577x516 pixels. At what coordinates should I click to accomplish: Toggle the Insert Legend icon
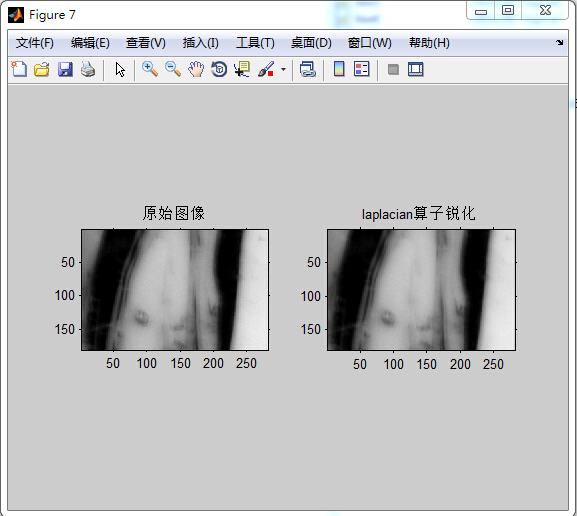click(361, 69)
